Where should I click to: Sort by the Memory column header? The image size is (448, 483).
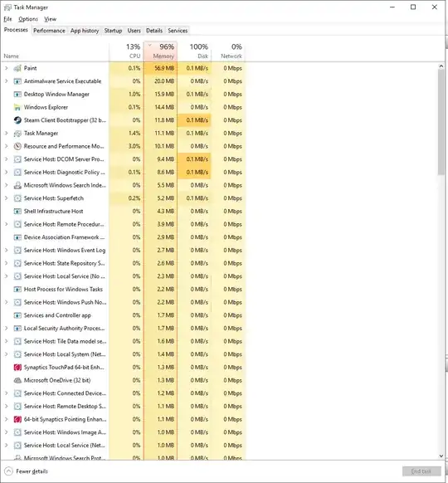(x=160, y=51)
